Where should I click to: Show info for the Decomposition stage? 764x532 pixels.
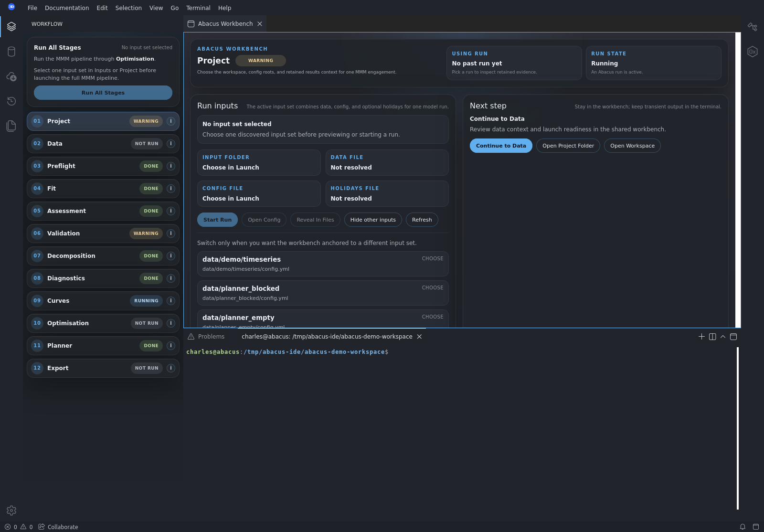pos(171,256)
